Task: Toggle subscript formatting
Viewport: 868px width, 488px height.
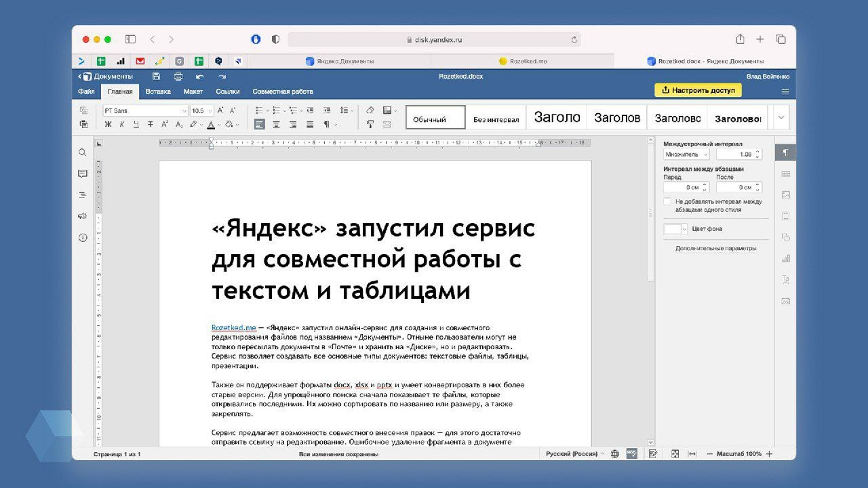Action: (179, 124)
